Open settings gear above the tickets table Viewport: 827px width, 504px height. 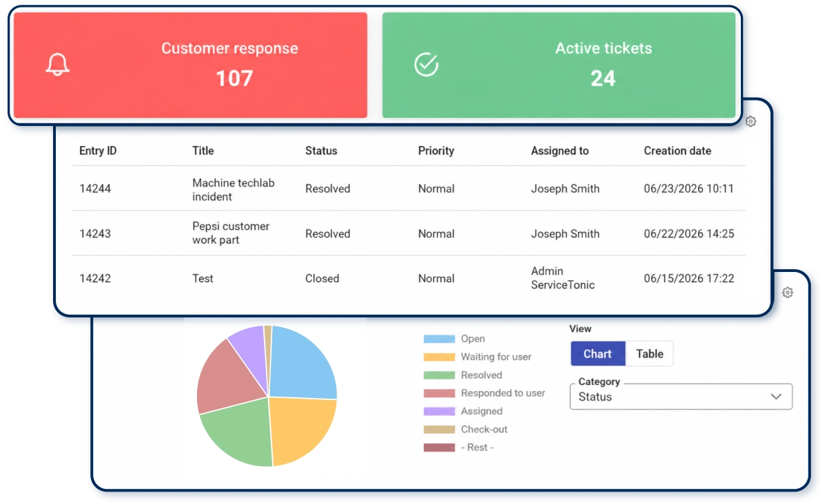[x=751, y=121]
